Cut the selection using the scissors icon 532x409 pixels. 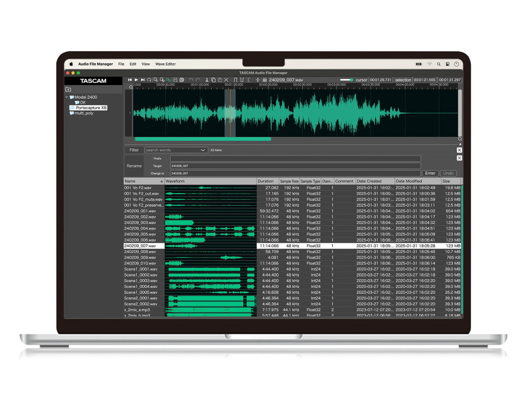(x=208, y=80)
